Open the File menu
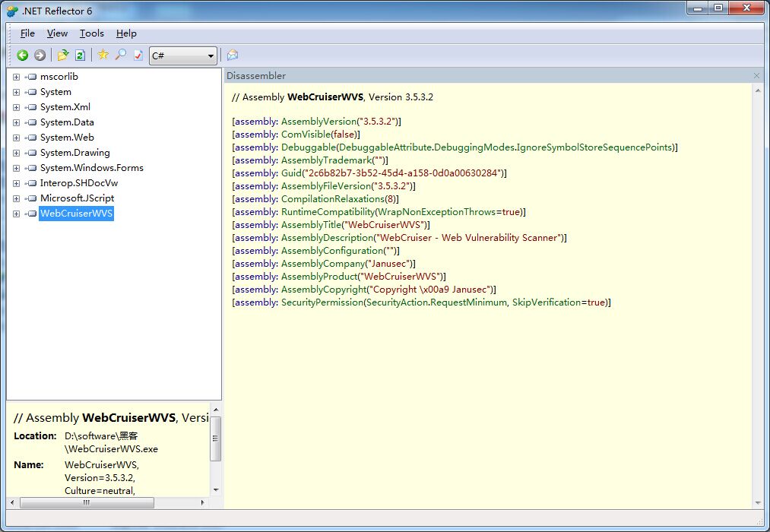 [x=27, y=33]
